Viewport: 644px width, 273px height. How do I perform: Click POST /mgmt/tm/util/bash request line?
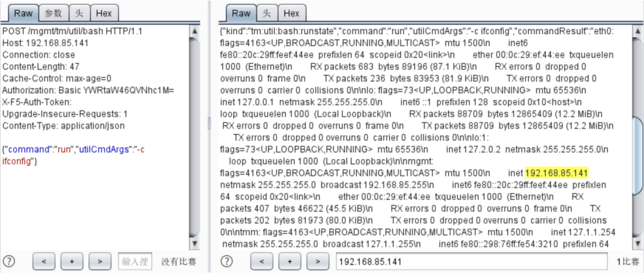(72, 31)
